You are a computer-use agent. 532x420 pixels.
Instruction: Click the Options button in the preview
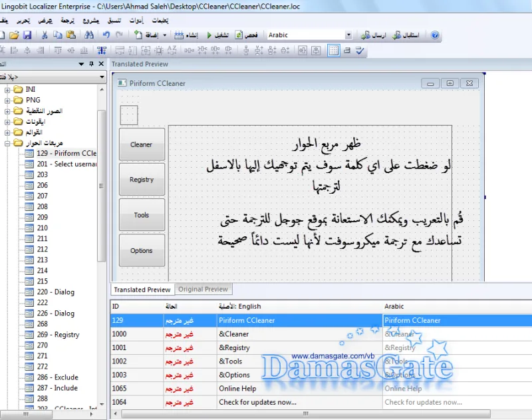142,250
